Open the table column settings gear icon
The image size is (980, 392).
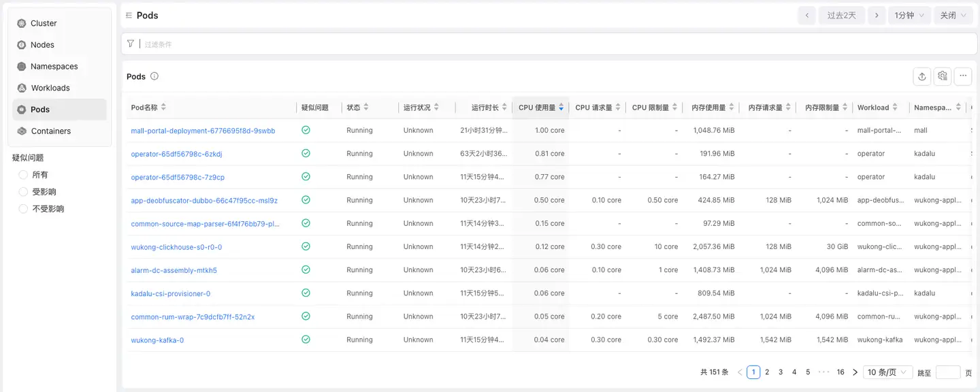[x=942, y=77]
